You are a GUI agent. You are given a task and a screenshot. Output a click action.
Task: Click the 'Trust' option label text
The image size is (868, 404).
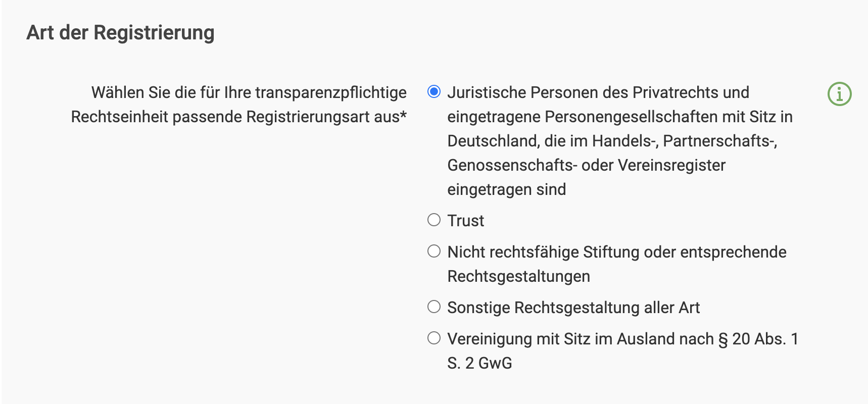tap(465, 221)
